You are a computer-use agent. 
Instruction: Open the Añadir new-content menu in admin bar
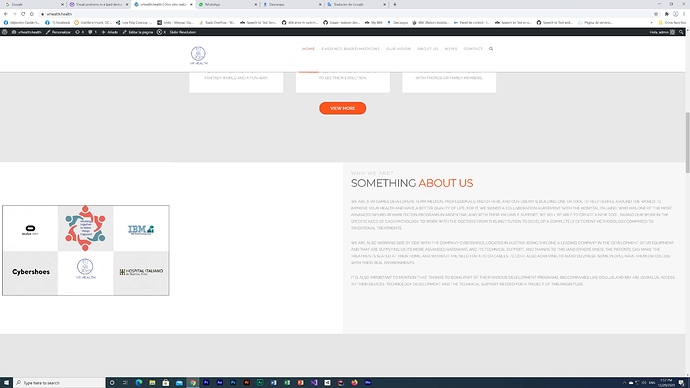coord(110,32)
